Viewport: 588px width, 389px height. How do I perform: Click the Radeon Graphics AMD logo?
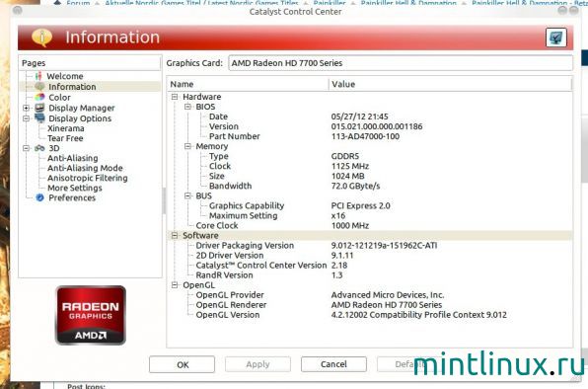click(91, 315)
